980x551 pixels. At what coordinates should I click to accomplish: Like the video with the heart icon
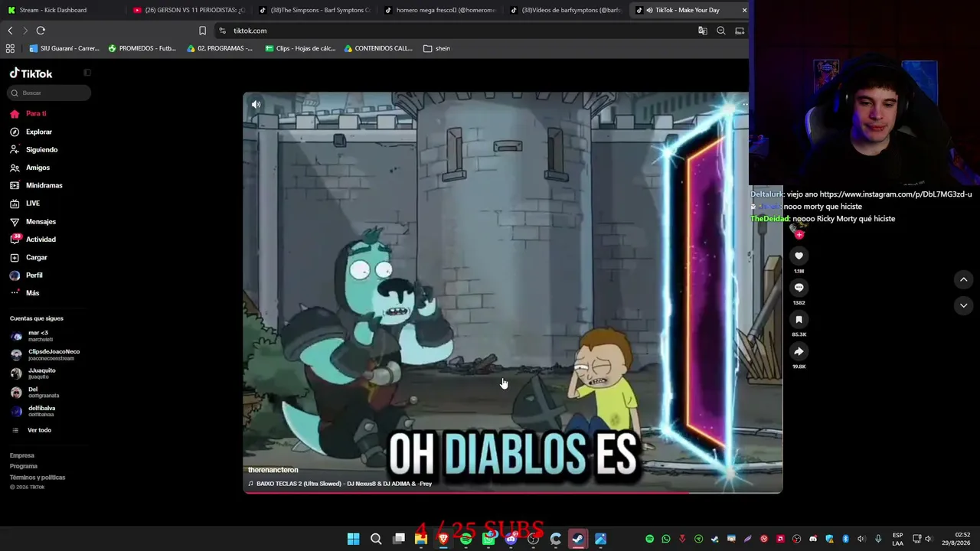tap(799, 256)
